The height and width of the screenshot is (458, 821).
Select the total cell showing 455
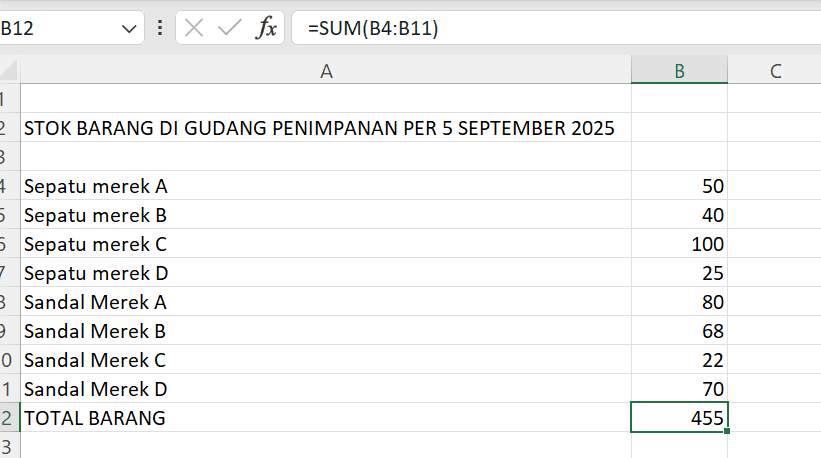pos(679,418)
